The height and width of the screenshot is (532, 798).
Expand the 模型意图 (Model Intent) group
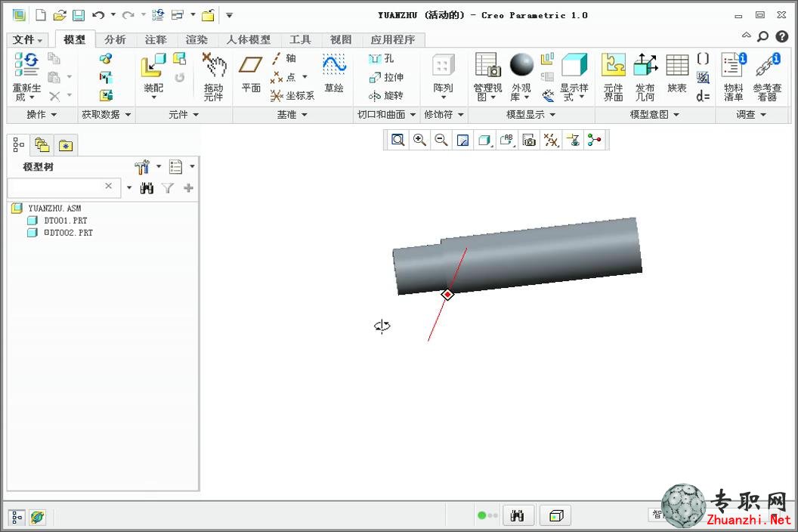(654, 115)
